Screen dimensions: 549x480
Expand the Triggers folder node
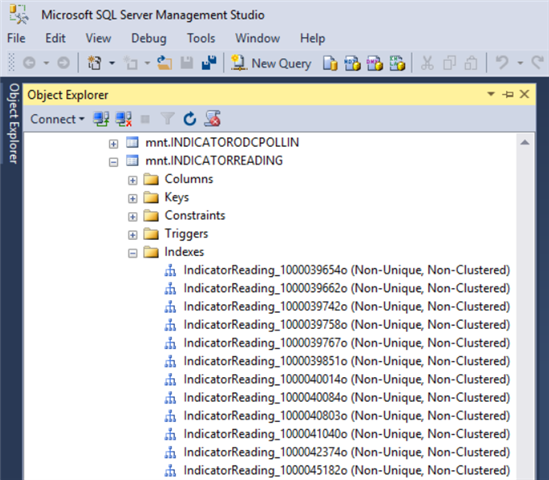[132, 235]
